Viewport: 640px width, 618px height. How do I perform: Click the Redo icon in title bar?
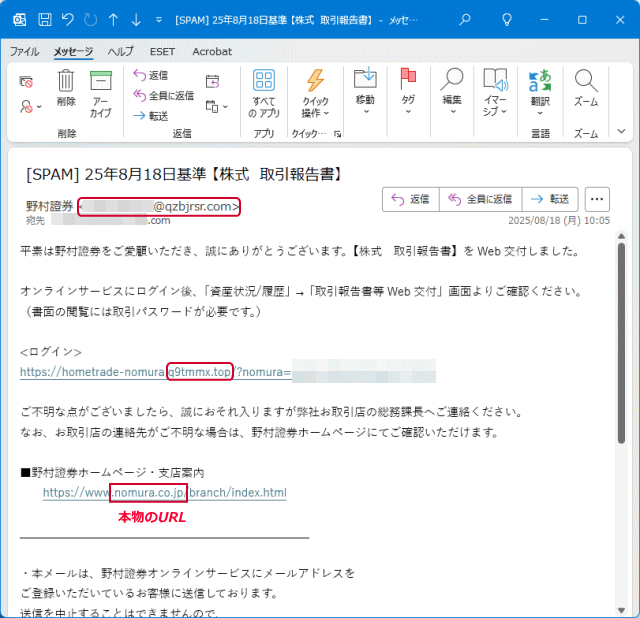[x=90, y=20]
